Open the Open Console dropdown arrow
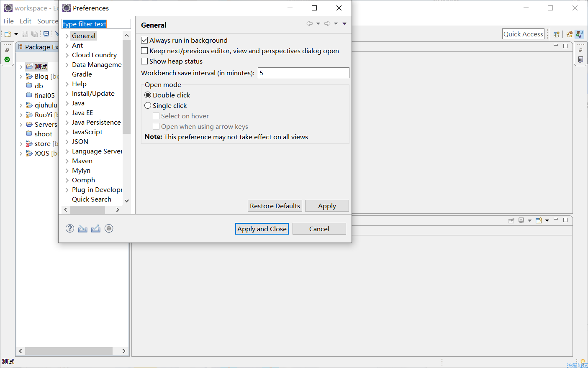This screenshot has height=368, width=588. (x=547, y=220)
